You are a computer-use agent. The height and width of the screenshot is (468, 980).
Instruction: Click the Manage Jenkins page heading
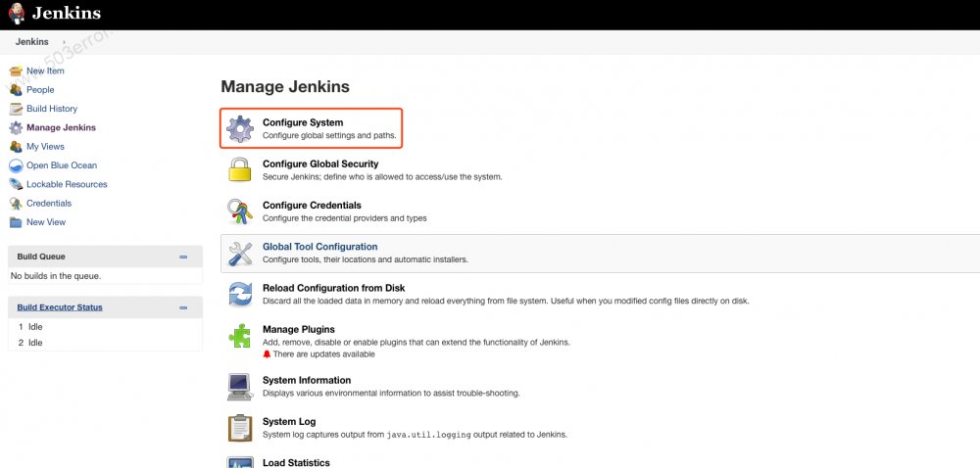pyautogui.click(x=285, y=86)
